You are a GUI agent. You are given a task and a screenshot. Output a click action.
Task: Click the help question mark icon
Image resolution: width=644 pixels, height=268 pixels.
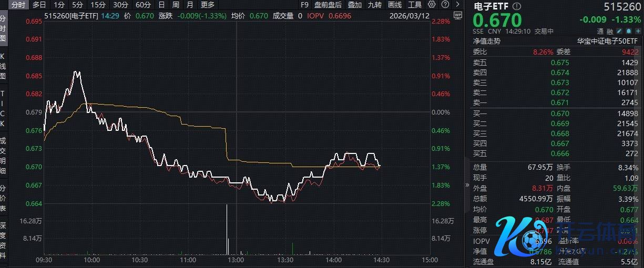pos(446,5)
